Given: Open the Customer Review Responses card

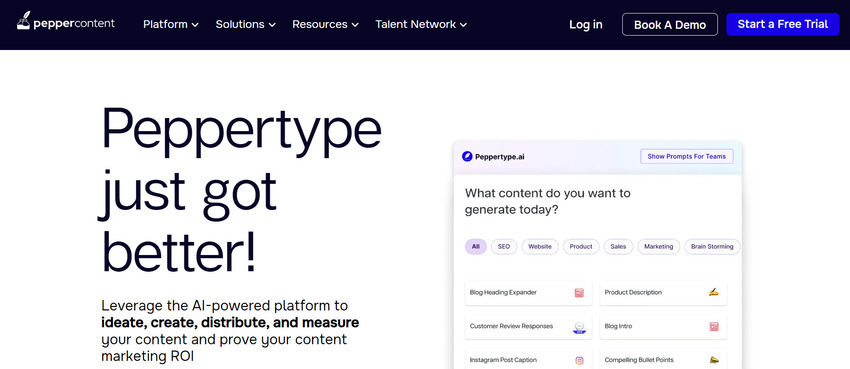Looking at the screenshot, I should coord(529,327).
